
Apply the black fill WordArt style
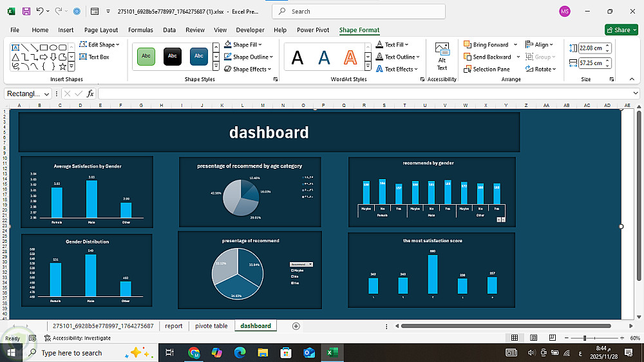(298, 57)
